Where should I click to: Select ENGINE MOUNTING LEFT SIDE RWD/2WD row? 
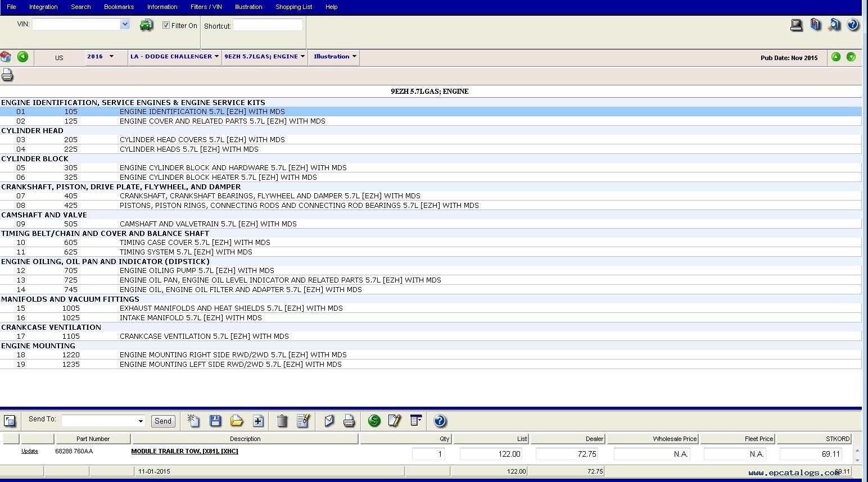point(431,365)
